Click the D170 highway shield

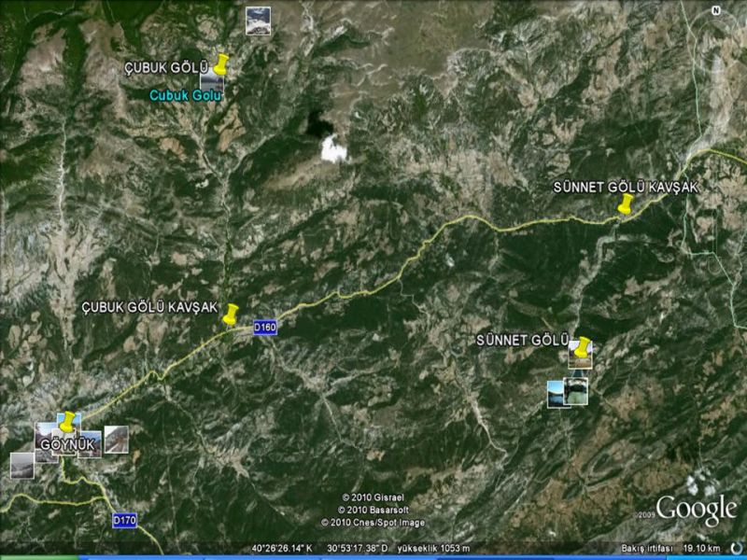tap(124, 520)
